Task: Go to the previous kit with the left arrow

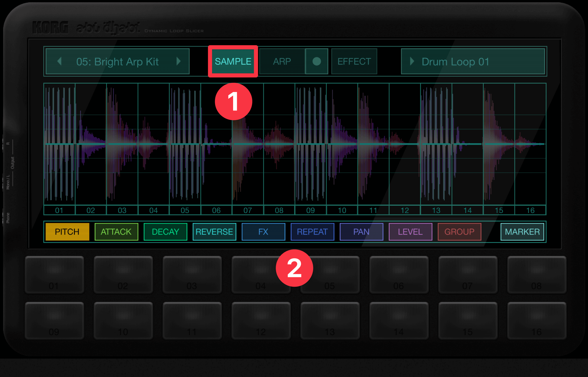Action: point(60,61)
